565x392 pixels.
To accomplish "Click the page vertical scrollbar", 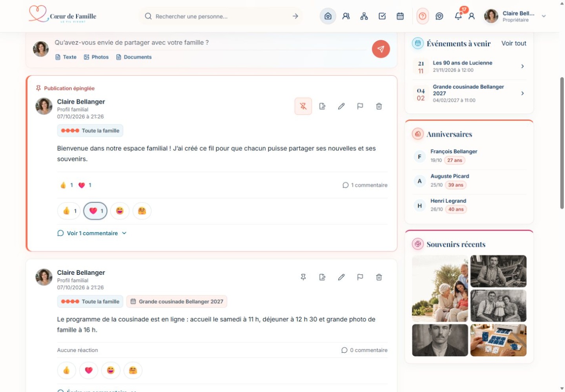I will pos(562,143).
